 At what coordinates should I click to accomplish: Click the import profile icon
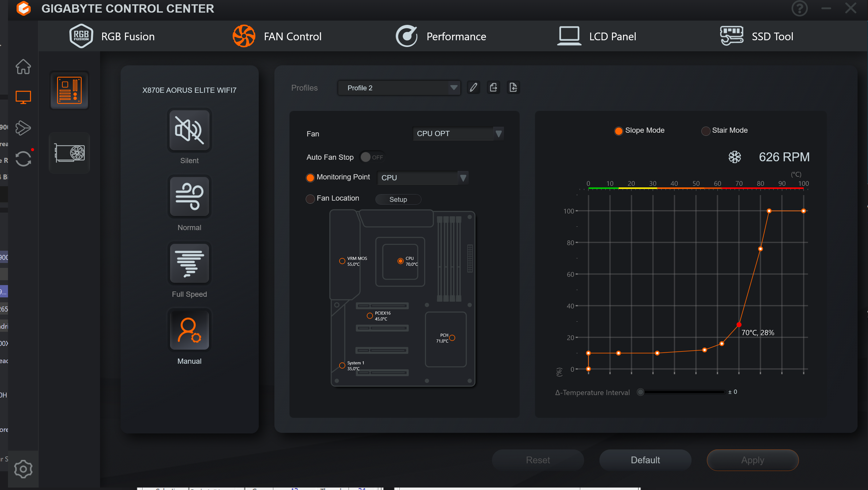coord(513,87)
